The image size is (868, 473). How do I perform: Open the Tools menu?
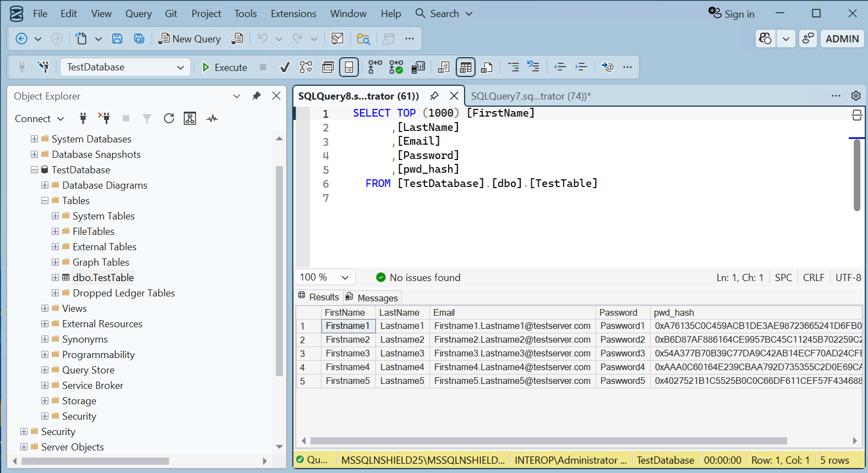(245, 13)
